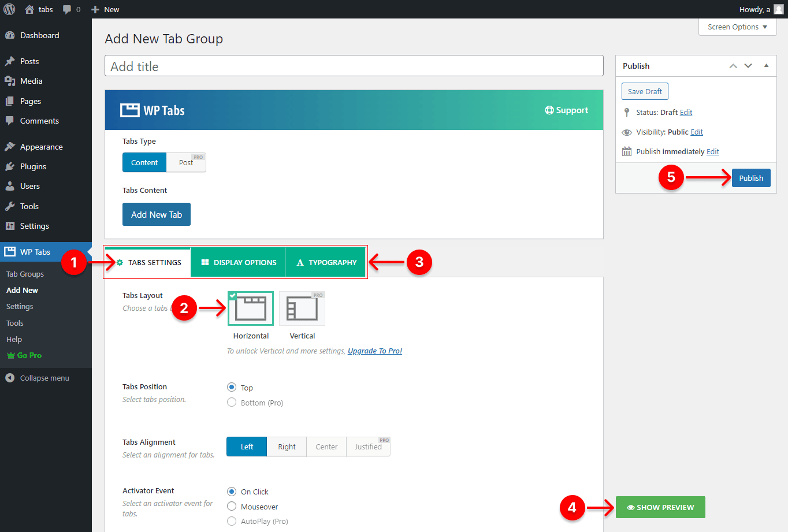Screen dimensions: 788x532
Task: Select Post tabs type button
Action: (186, 162)
